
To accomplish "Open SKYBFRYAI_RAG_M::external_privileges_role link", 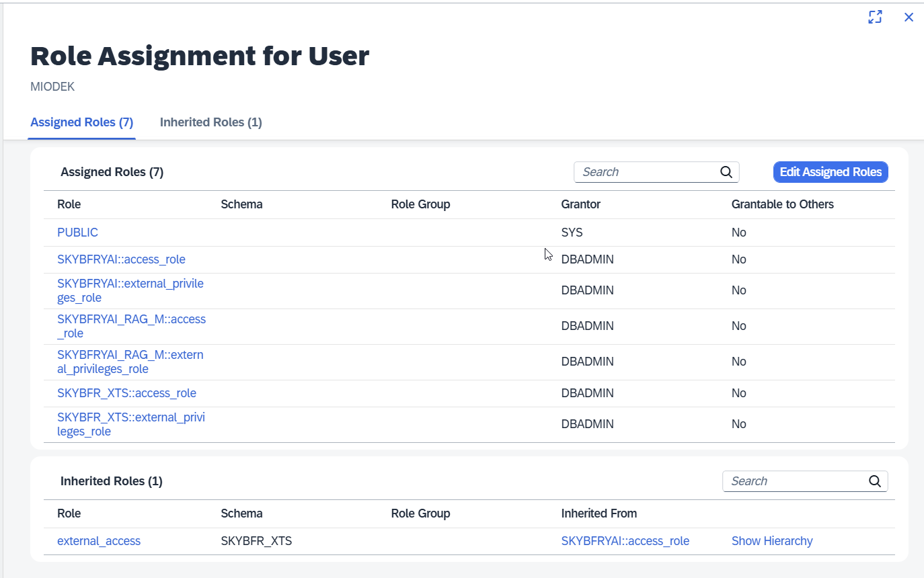I will tap(130, 362).
